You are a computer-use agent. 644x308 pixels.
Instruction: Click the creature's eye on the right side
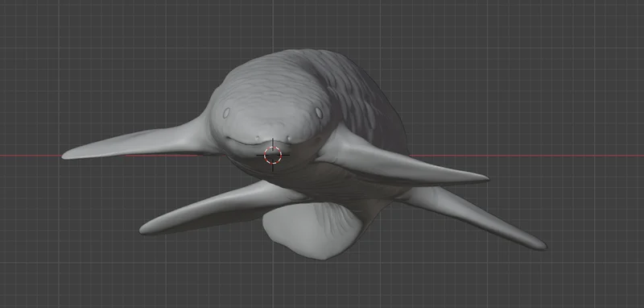pyautogui.click(x=319, y=113)
